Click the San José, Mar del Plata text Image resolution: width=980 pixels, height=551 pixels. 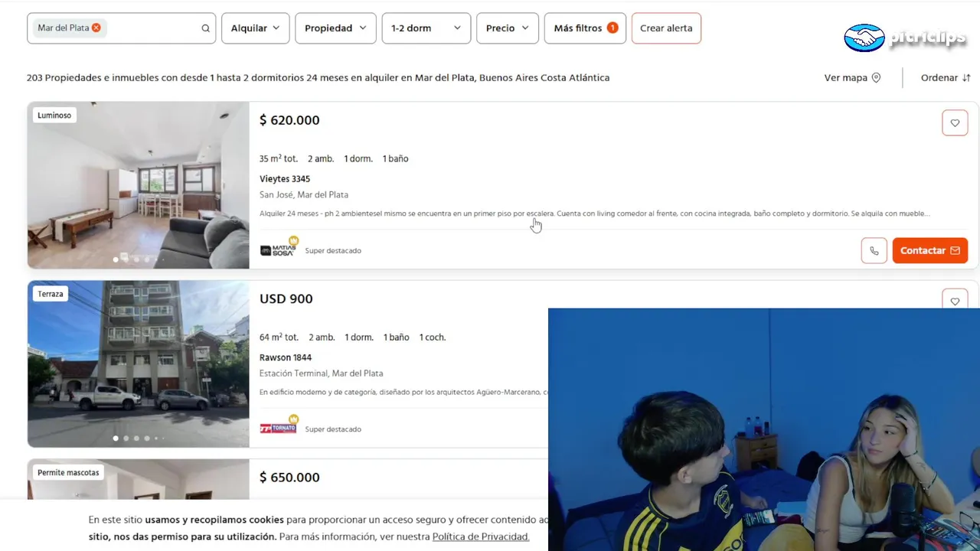click(x=304, y=194)
